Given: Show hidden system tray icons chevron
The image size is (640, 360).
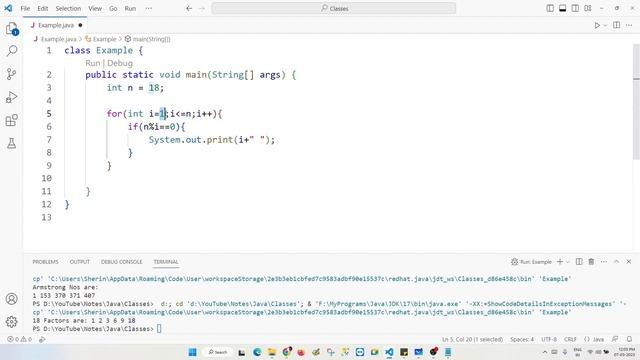Looking at the screenshot, I should click(544, 352).
